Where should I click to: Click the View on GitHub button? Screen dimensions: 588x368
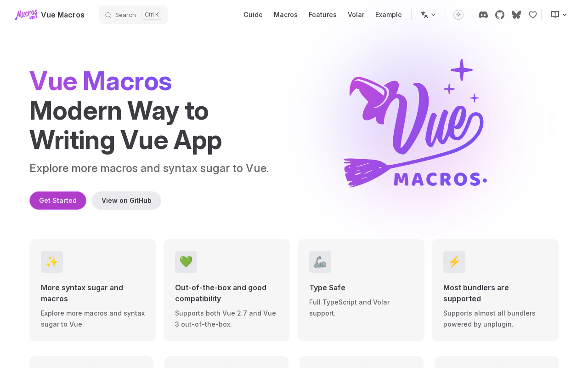[126, 201]
